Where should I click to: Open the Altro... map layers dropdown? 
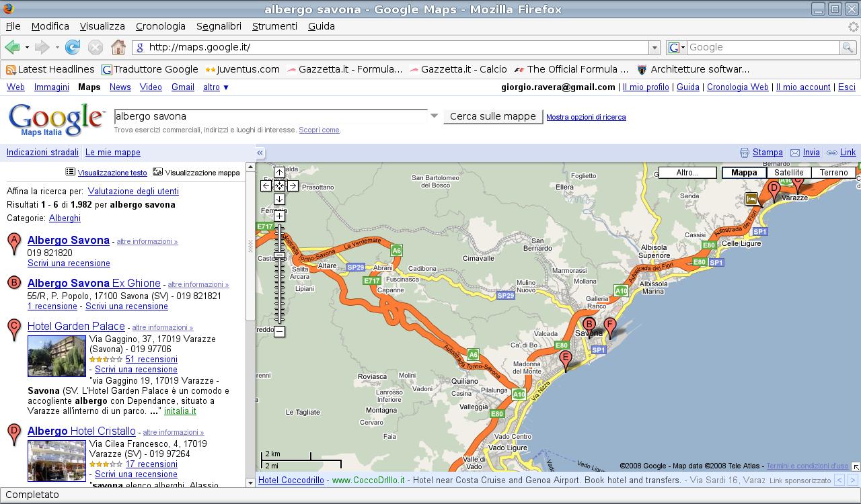[x=687, y=173]
